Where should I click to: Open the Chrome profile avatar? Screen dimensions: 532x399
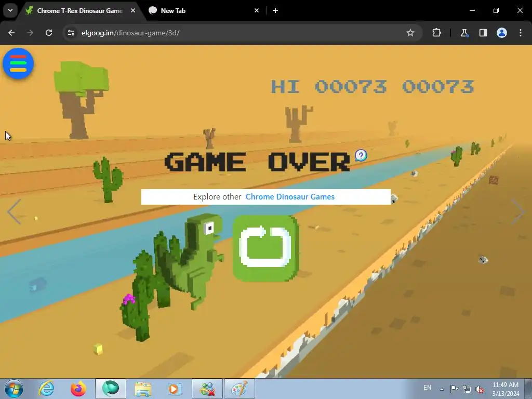coord(502,33)
